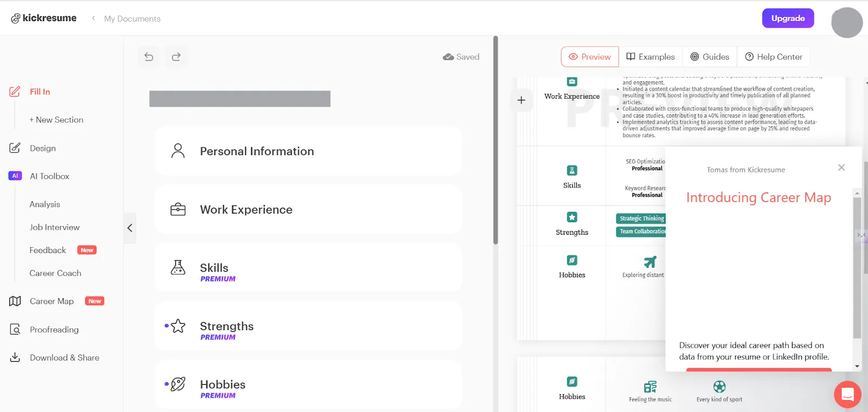
Task: Open AI Toolbox
Action: [49, 176]
